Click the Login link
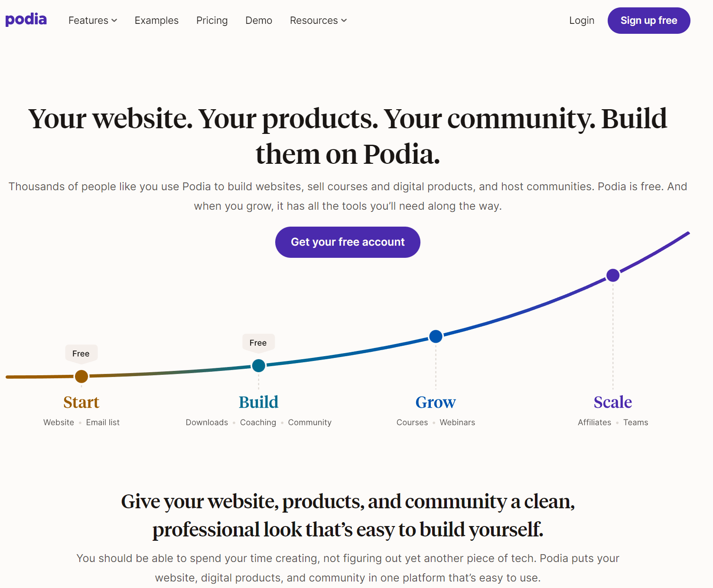Image resolution: width=713 pixels, height=588 pixels. (582, 20)
